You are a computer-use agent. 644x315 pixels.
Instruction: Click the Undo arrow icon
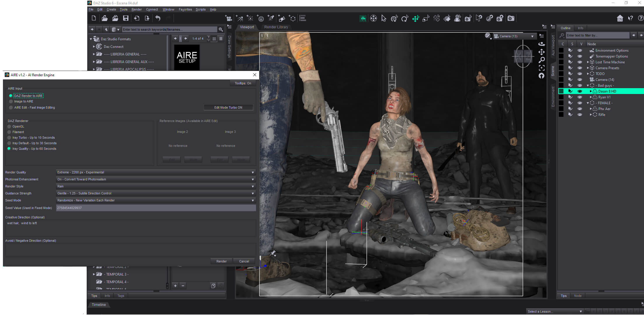tap(158, 18)
